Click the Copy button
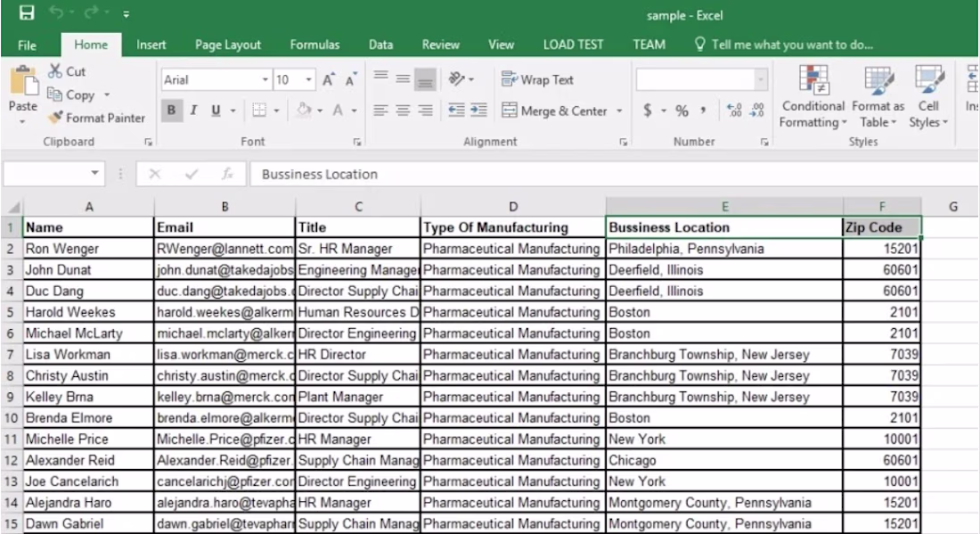The image size is (980, 534). [73, 94]
